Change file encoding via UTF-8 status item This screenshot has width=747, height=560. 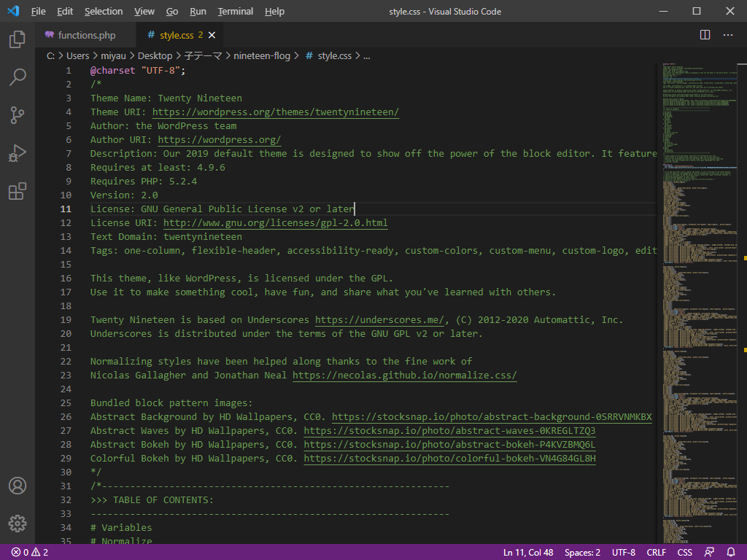[x=623, y=553]
